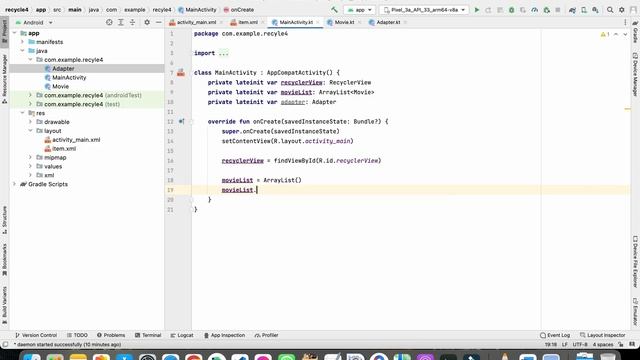Go to previous highlighted problem arrow
Image resolution: width=640 pixels, height=360 pixels.
coord(616,35)
